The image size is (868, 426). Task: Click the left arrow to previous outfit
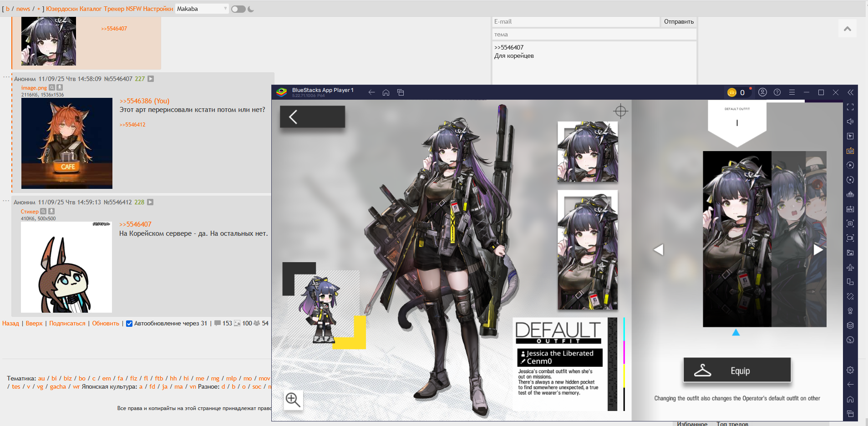pyautogui.click(x=659, y=249)
